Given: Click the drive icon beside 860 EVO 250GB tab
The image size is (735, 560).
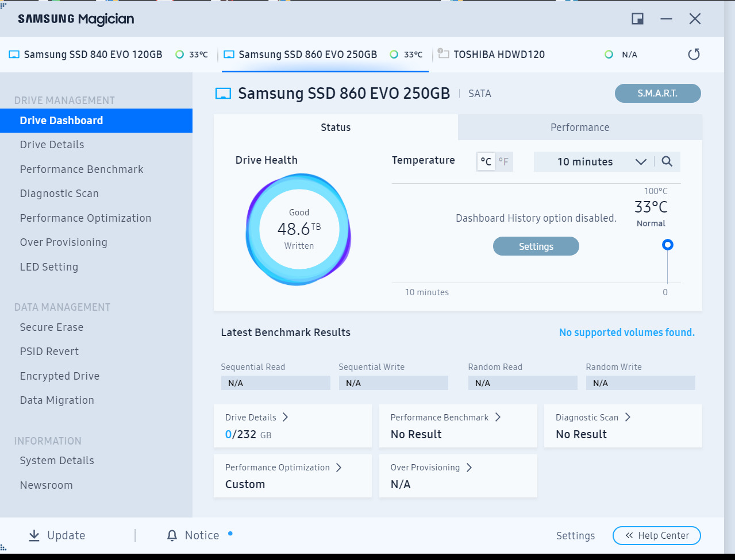Looking at the screenshot, I should 229,55.
